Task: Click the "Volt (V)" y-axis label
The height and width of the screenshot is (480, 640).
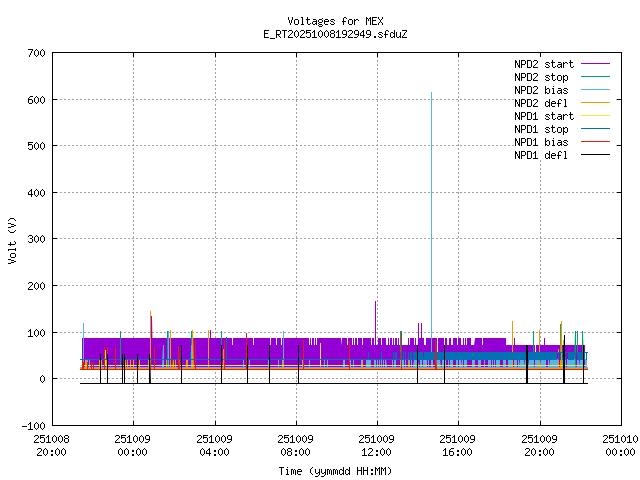Action: pyautogui.click(x=12, y=238)
